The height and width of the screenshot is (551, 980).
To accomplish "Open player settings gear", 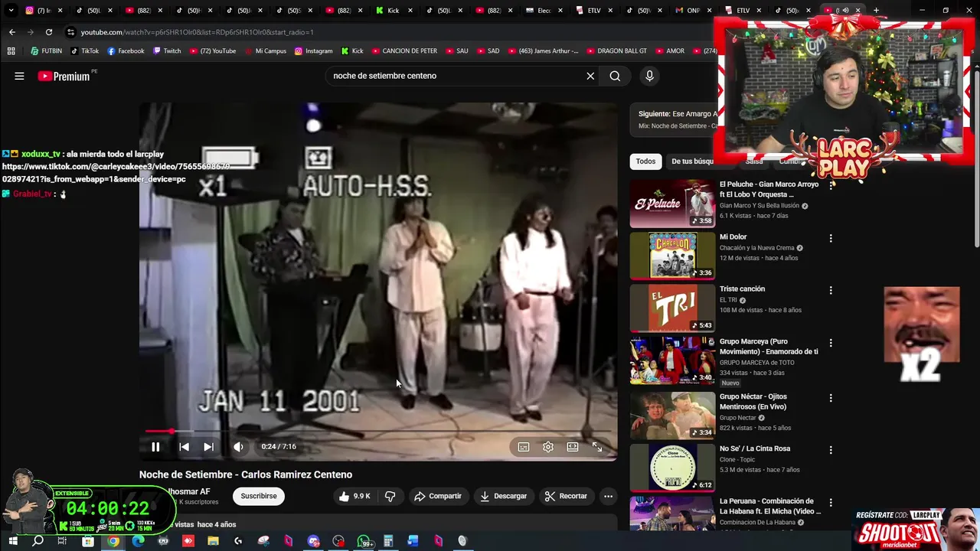I will (x=548, y=447).
